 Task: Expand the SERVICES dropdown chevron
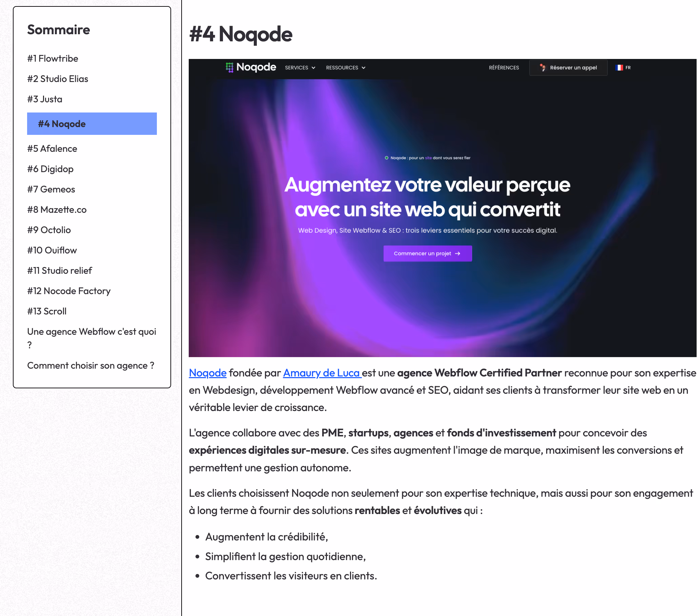pyautogui.click(x=313, y=68)
